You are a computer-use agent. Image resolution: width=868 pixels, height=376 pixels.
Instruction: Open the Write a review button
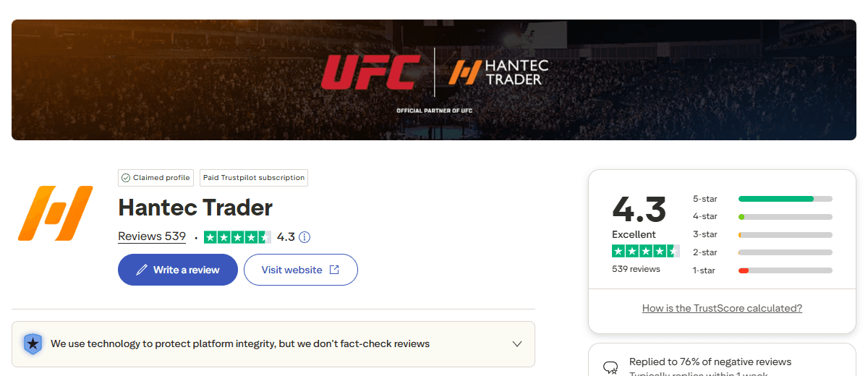click(x=178, y=270)
